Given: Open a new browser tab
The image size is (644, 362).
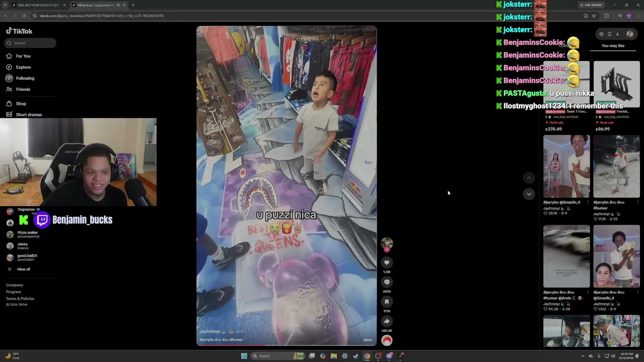Looking at the screenshot, I should 133,5.
